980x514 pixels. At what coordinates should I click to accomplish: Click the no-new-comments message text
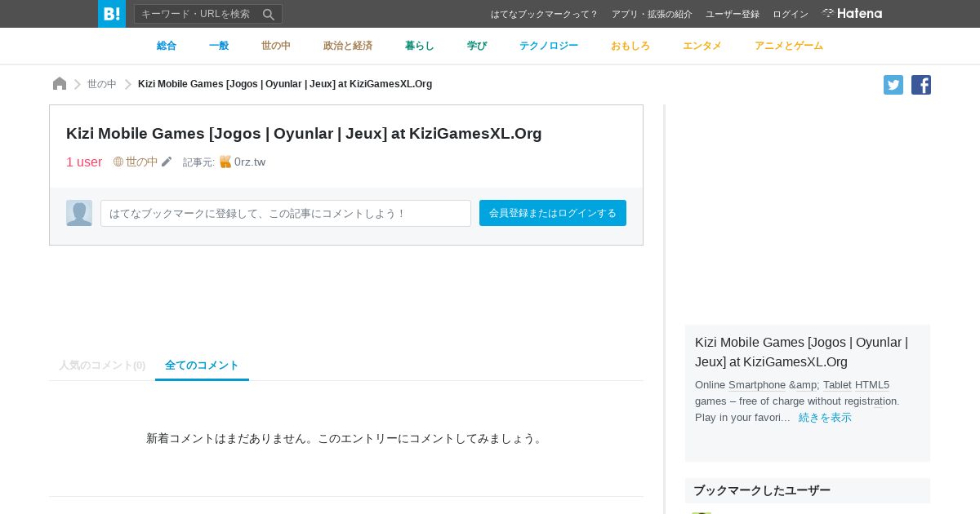(346, 438)
